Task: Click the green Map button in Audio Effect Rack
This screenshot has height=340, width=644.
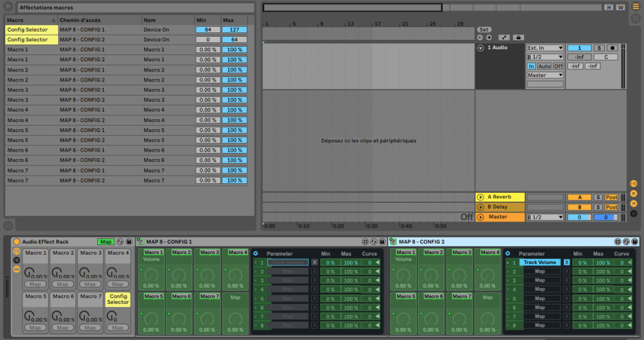Action: (105, 242)
